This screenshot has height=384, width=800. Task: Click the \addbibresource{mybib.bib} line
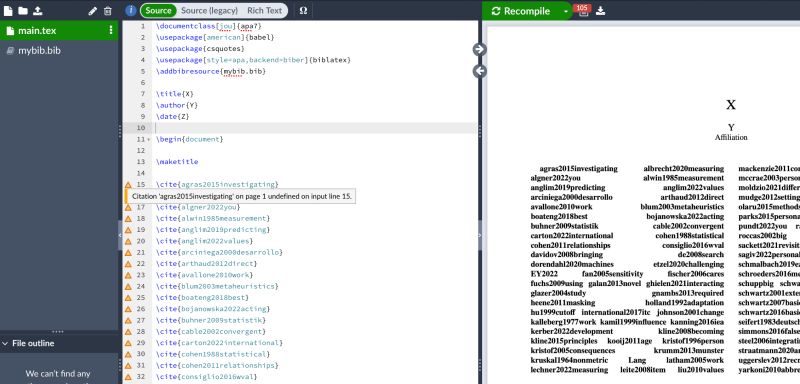(x=211, y=71)
